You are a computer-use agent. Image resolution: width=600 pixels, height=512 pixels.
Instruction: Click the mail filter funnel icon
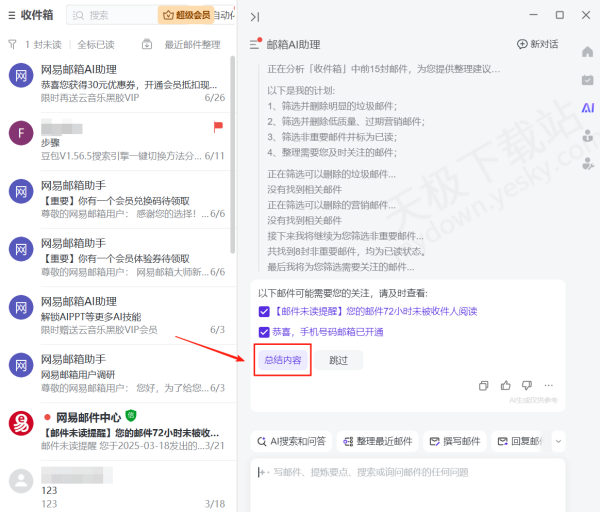[12, 45]
